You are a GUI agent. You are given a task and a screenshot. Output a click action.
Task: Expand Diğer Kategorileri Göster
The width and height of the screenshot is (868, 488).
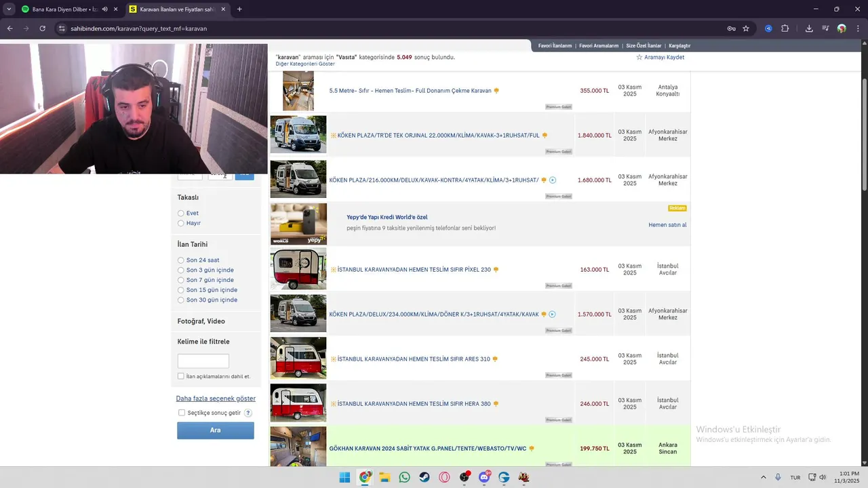pyautogui.click(x=305, y=64)
